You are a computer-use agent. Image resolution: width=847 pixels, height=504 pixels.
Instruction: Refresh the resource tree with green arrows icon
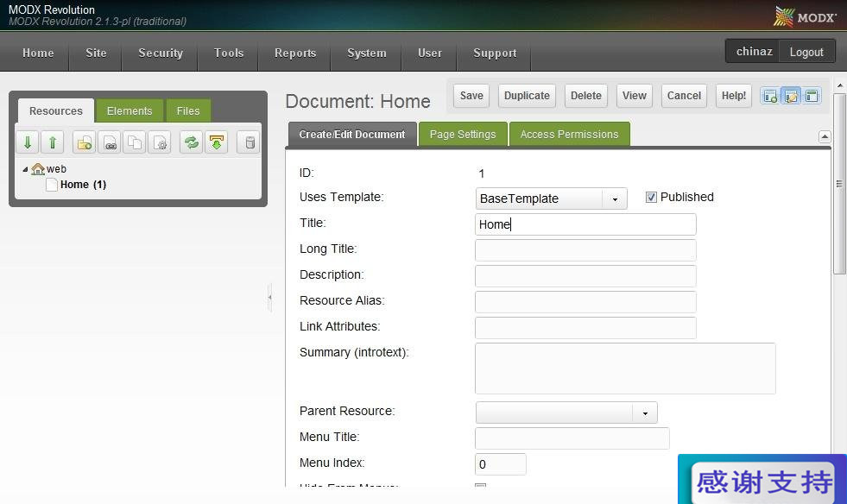point(191,142)
